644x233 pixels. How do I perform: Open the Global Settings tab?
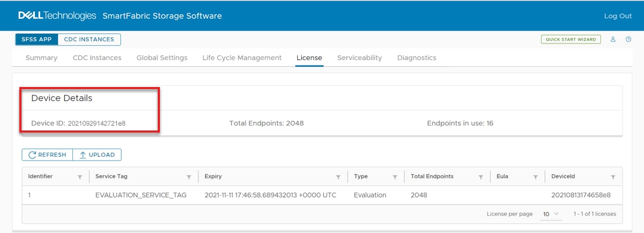[x=162, y=57]
